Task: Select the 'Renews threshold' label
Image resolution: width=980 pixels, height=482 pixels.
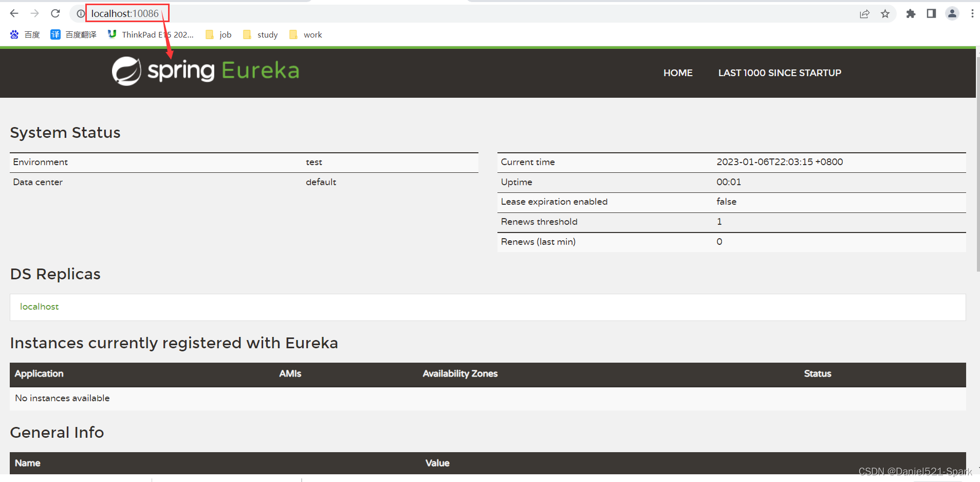Action: point(539,222)
